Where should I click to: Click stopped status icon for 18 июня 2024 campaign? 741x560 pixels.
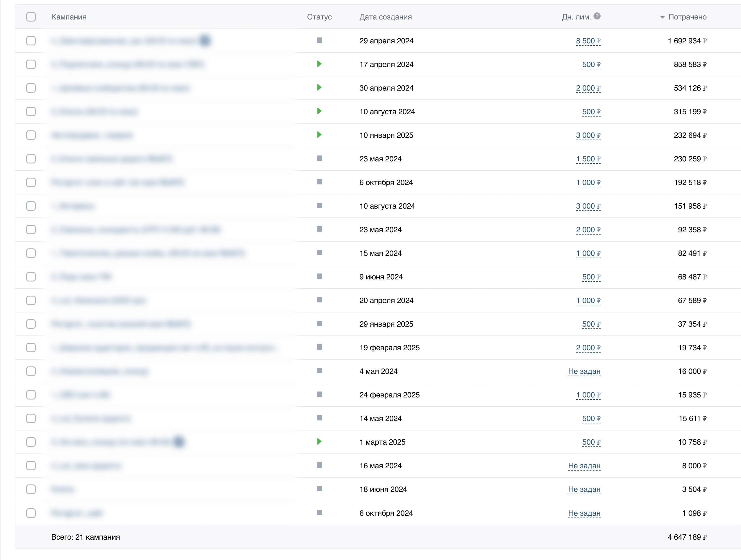pos(319,489)
